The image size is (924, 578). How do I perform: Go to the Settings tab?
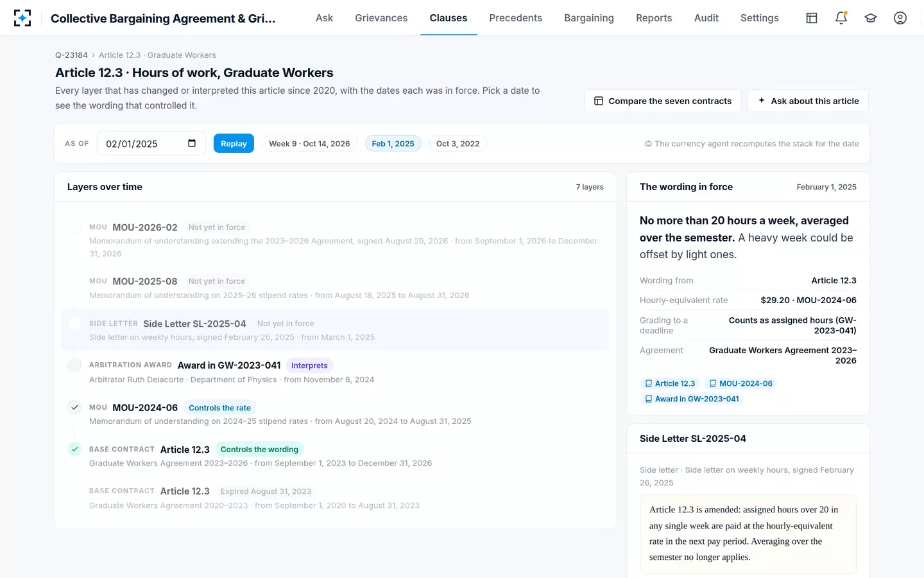click(760, 18)
